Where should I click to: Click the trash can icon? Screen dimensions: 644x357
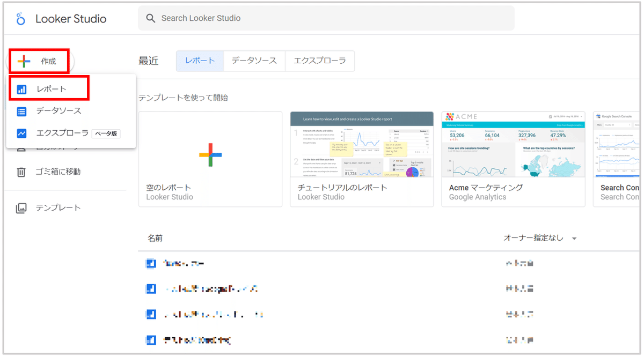click(21, 172)
